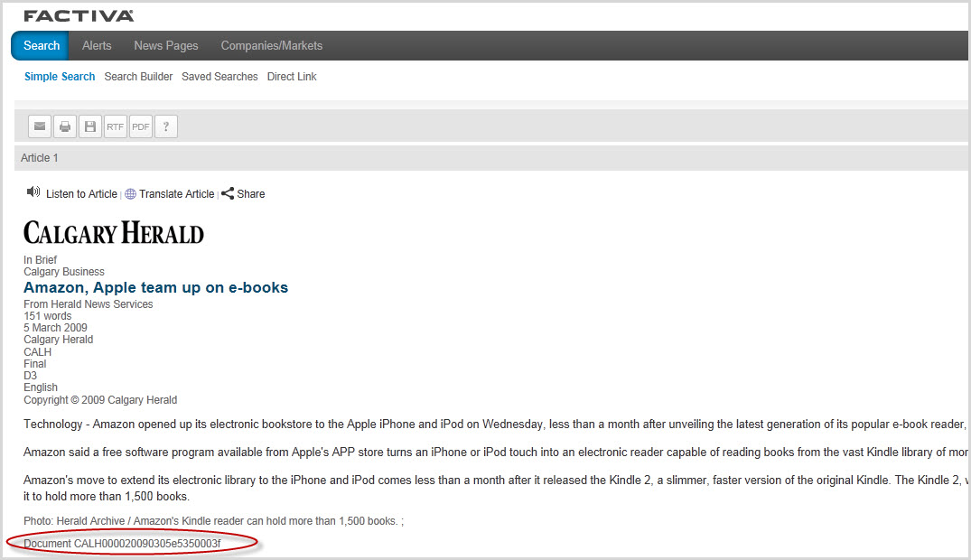Select the Simple Search link
The width and height of the screenshot is (971, 560).
60,77
